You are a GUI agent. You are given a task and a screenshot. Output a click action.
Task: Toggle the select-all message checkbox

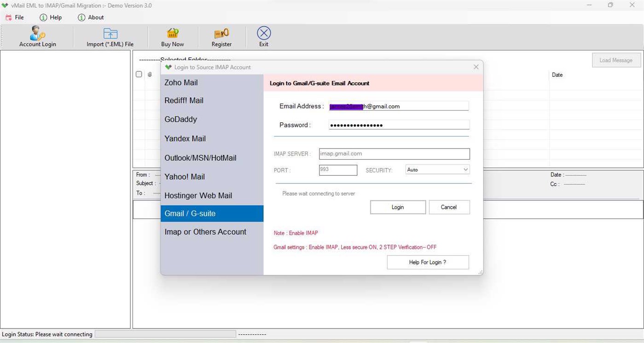139,74
